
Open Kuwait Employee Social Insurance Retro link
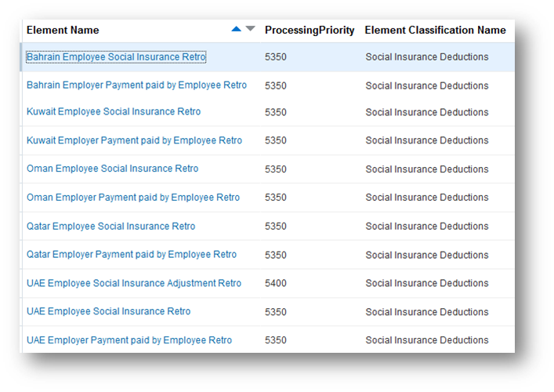[x=114, y=112]
